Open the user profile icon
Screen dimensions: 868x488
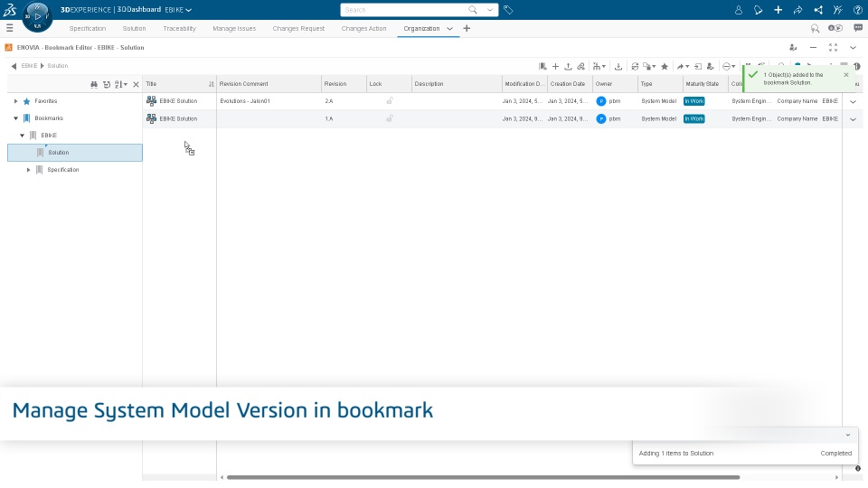coord(738,10)
